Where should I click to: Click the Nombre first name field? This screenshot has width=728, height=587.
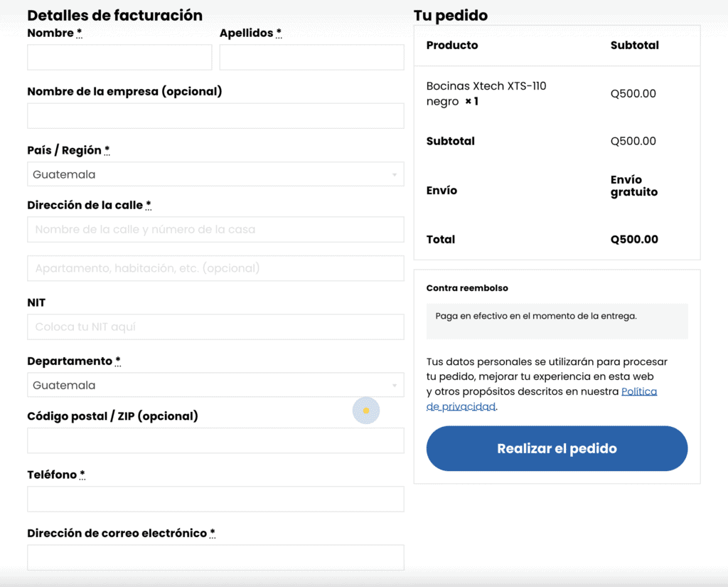[119, 58]
